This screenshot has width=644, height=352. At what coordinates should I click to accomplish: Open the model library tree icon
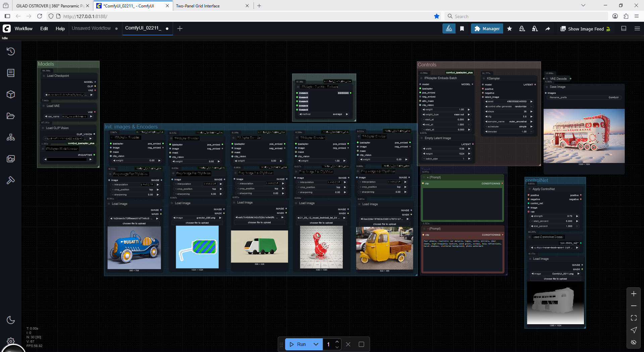(11, 137)
